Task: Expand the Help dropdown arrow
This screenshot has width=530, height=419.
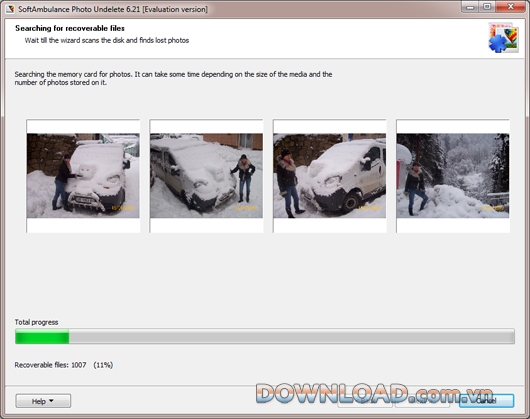Action: coord(51,401)
